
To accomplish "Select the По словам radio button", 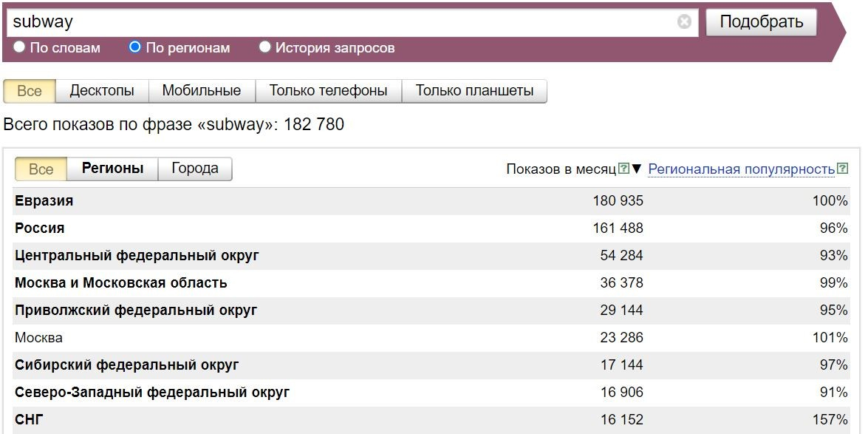I will [x=20, y=47].
